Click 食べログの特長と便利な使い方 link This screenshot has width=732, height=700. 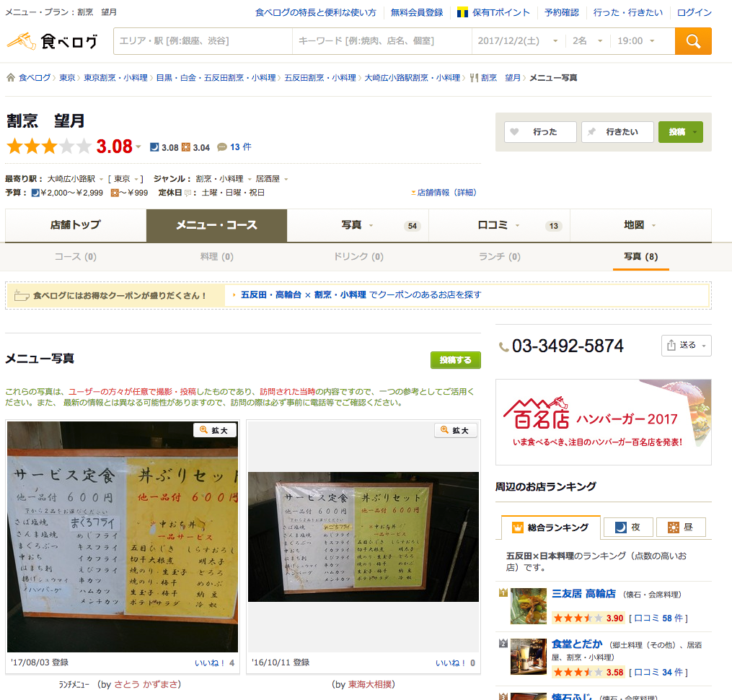pyautogui.click(x=316, y=12)
